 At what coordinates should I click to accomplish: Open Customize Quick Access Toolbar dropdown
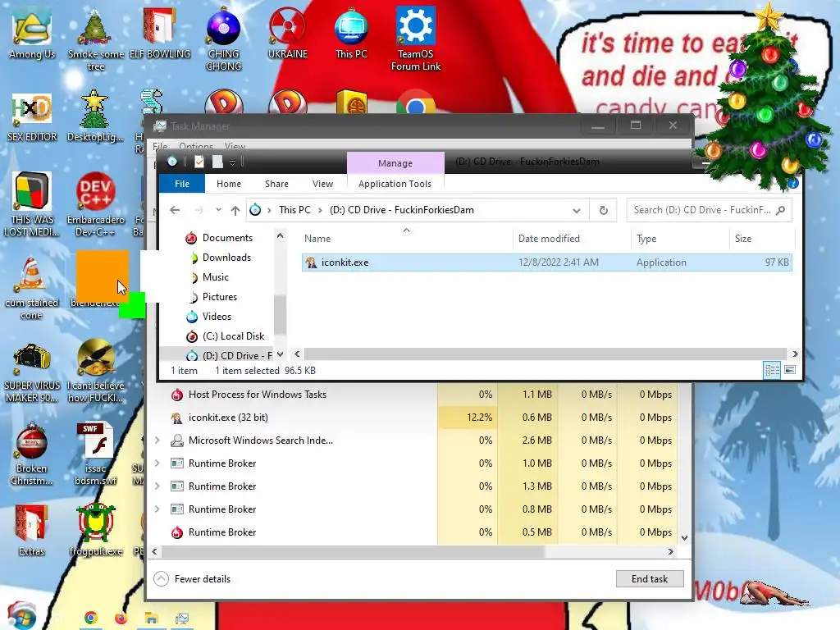pos(232,162)
